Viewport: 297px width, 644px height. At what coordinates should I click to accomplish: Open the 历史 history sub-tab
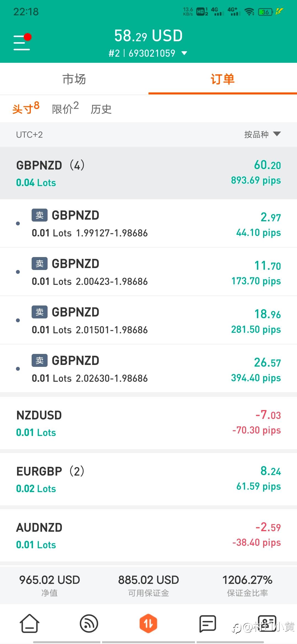(x=101, y=109)
